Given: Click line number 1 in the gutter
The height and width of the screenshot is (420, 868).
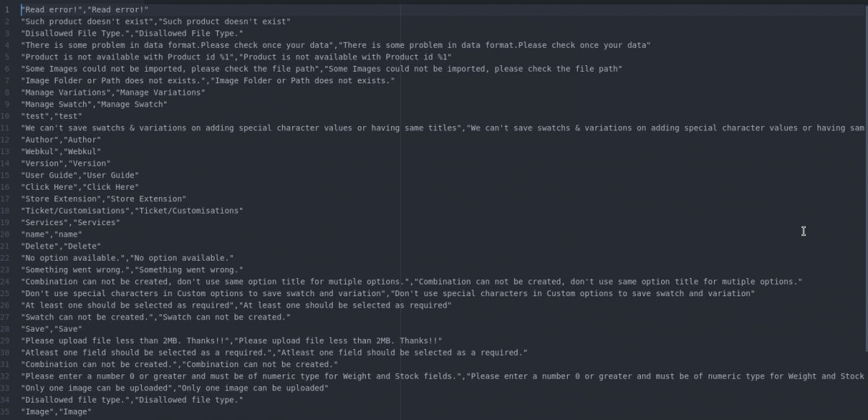Looking at the screenshot, I should pos(7,10).
